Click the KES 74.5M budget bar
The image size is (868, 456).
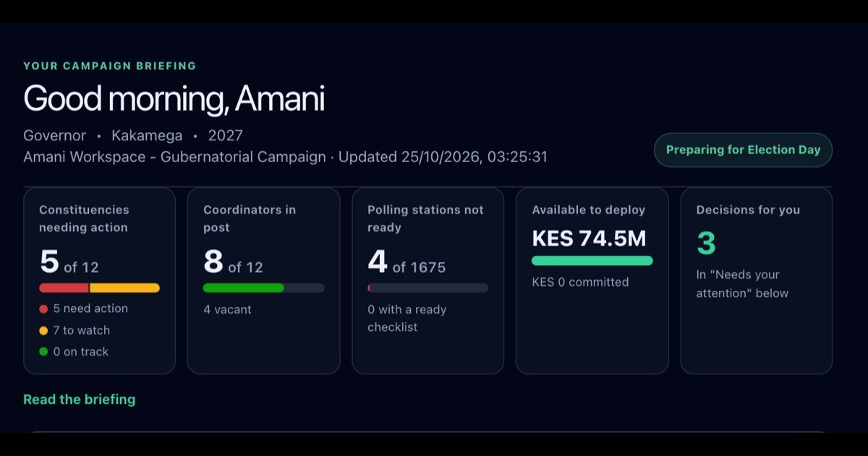(x=592, y=261)
